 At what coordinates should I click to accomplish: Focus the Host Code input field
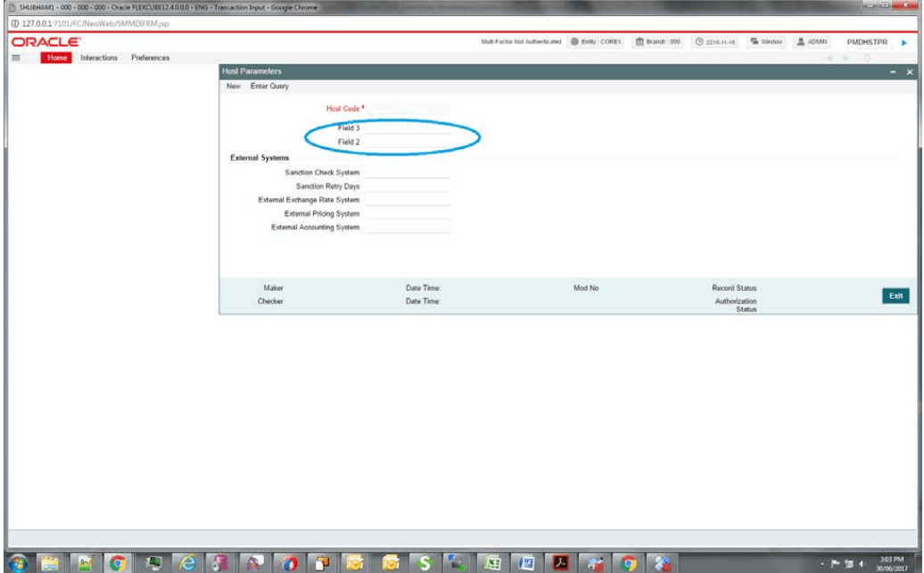tap(408, 109)
